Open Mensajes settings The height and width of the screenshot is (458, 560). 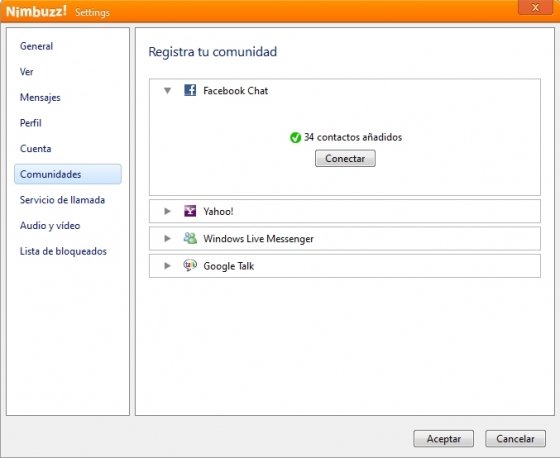point(40,98)
